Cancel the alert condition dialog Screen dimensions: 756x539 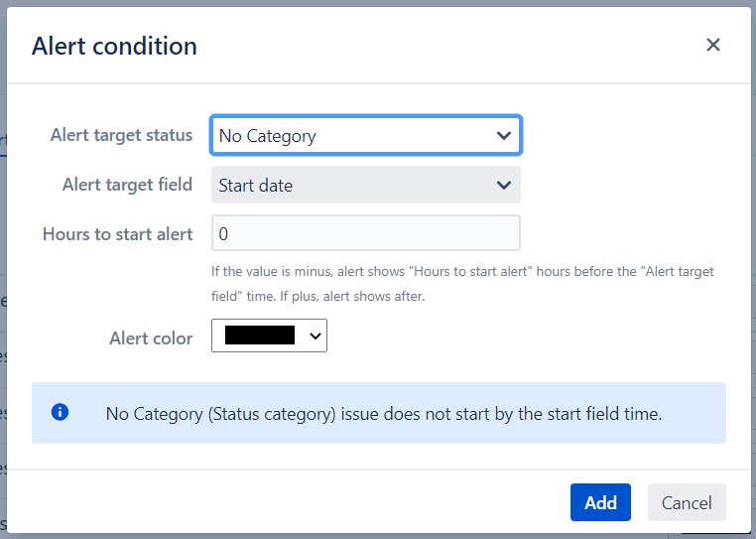click(x=687, y=502)
